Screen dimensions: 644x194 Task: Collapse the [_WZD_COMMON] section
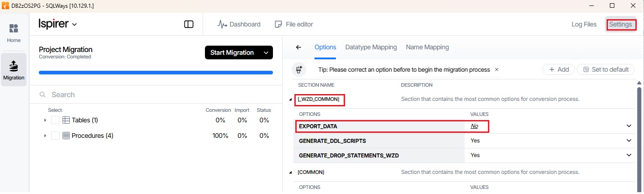(291, 99)
